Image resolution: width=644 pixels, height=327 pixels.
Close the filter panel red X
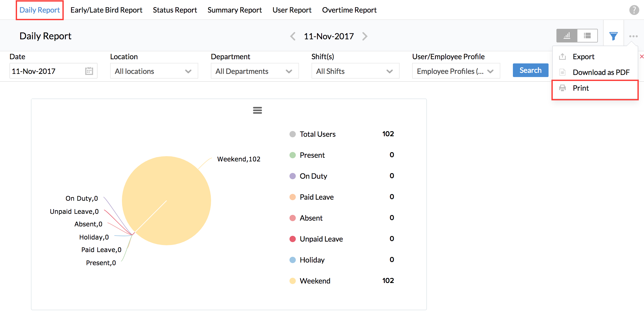click(x=641, y=57)
